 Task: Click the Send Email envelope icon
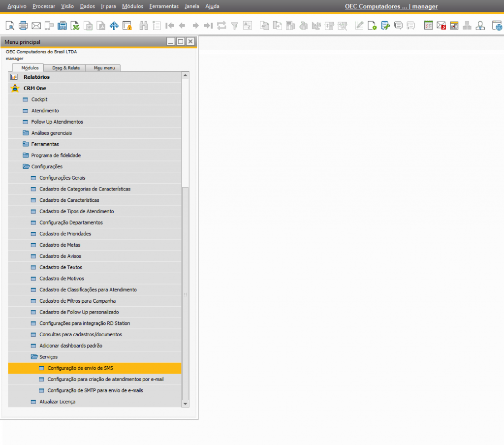tap(36, 26)
